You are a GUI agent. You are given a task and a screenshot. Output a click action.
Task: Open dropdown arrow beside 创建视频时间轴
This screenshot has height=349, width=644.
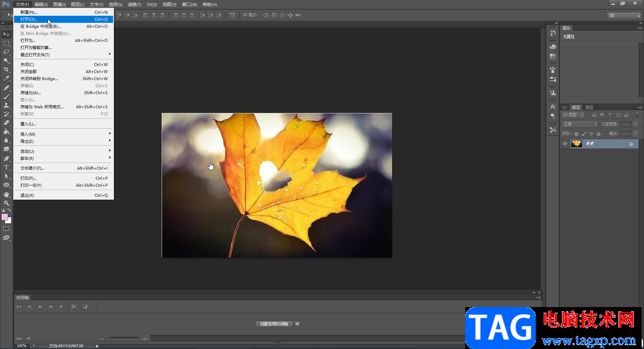[298, 324]
